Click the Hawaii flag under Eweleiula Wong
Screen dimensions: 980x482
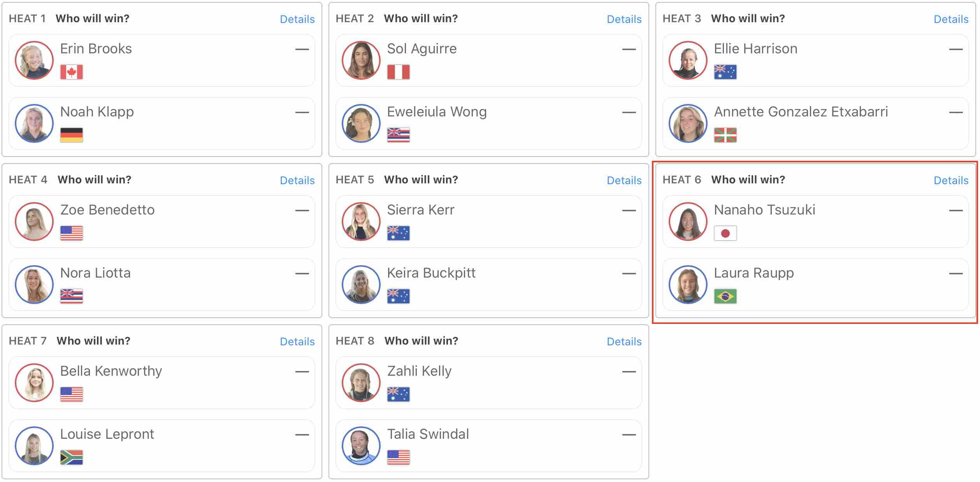tap(398, 135)
